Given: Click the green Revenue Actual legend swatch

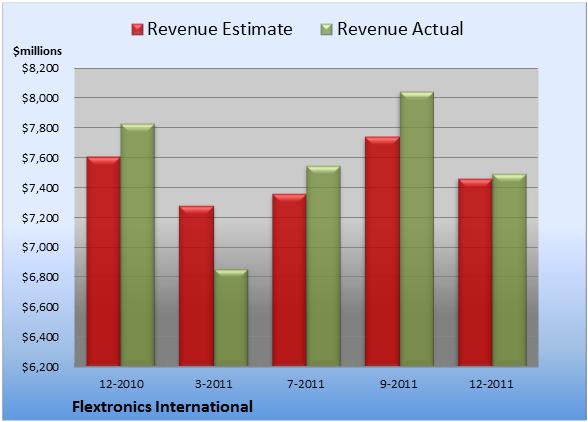Looking at the screenshot, I should (x=327, y=29).
